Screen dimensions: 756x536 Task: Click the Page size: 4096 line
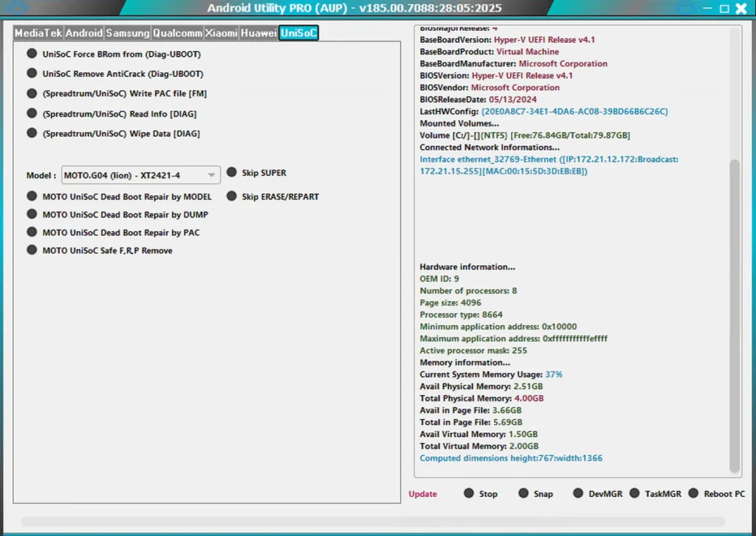coord(450,303)
